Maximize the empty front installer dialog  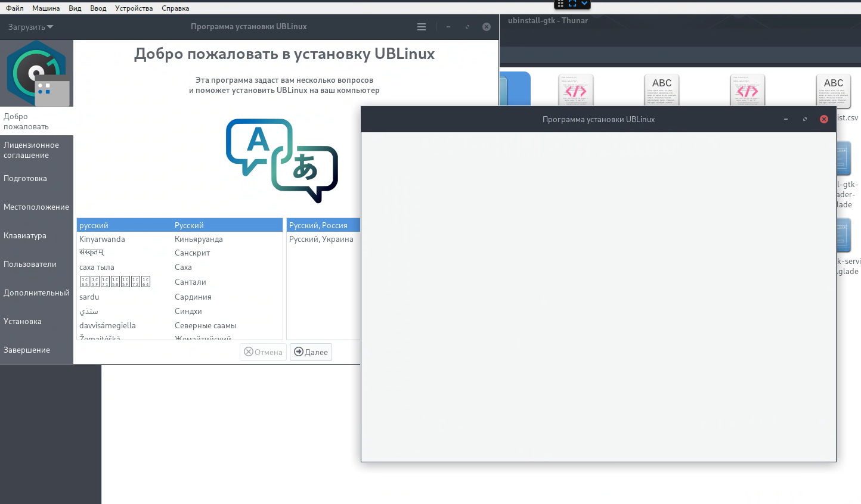point(805,119)
